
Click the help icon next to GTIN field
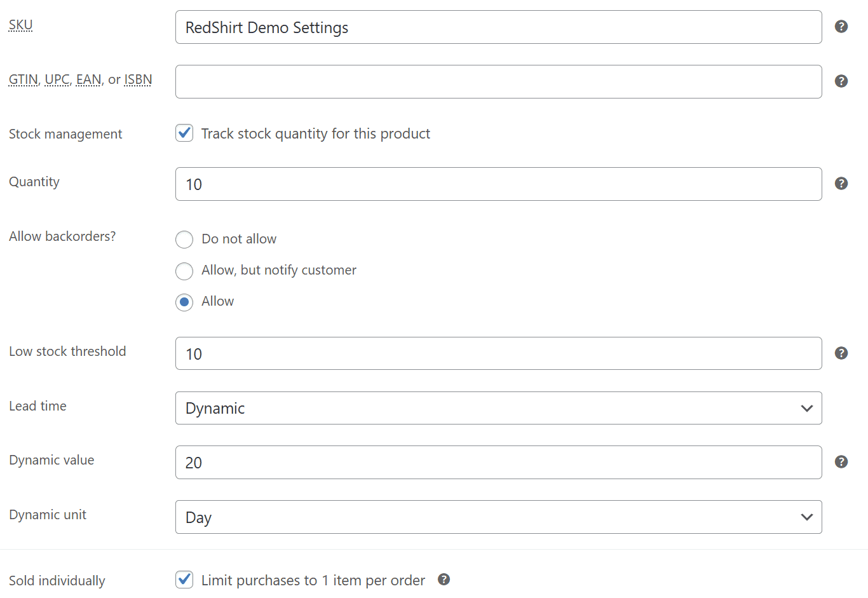point(841,81)
